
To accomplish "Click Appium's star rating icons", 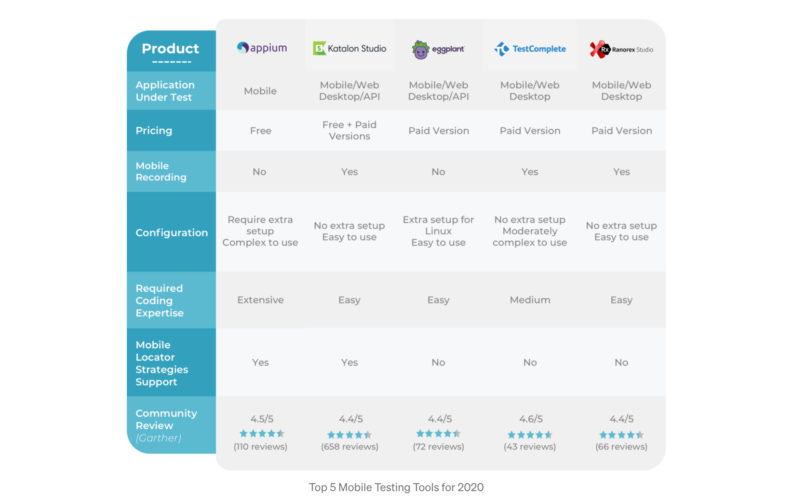I will 260,433.
